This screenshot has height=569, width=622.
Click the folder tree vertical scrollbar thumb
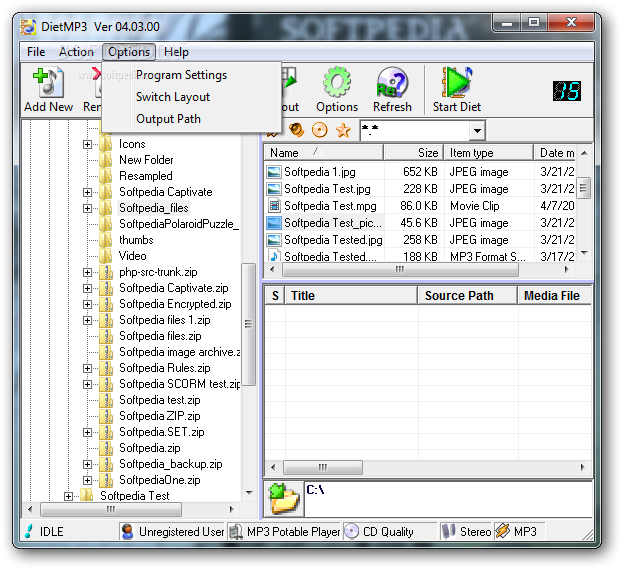pyautogui.click(x=248, y=324)
